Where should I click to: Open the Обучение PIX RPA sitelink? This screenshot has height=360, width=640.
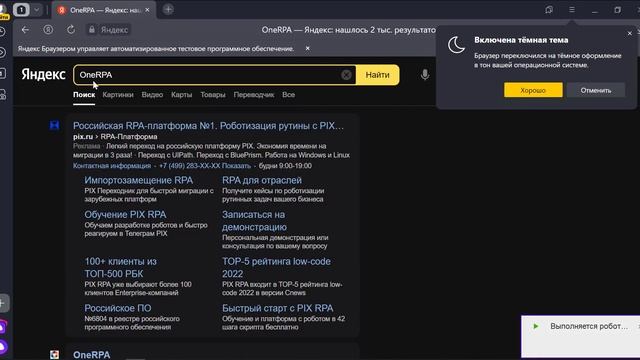point(125,214)
